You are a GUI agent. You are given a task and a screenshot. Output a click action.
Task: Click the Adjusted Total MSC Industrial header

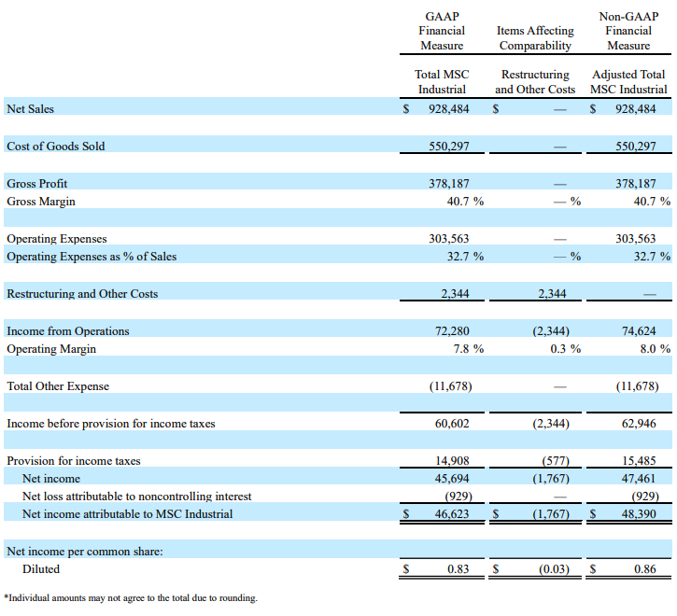pos(628,82)
